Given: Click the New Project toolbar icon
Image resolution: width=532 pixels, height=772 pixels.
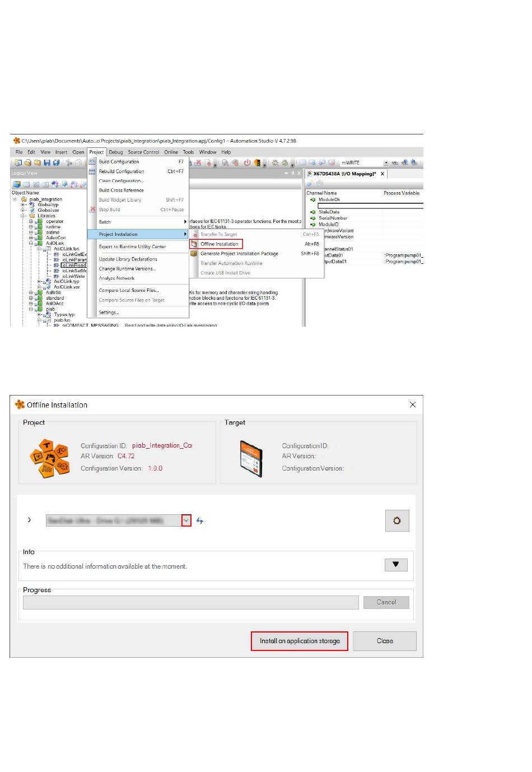Looking at the screenshot, I should pos(18,162).
